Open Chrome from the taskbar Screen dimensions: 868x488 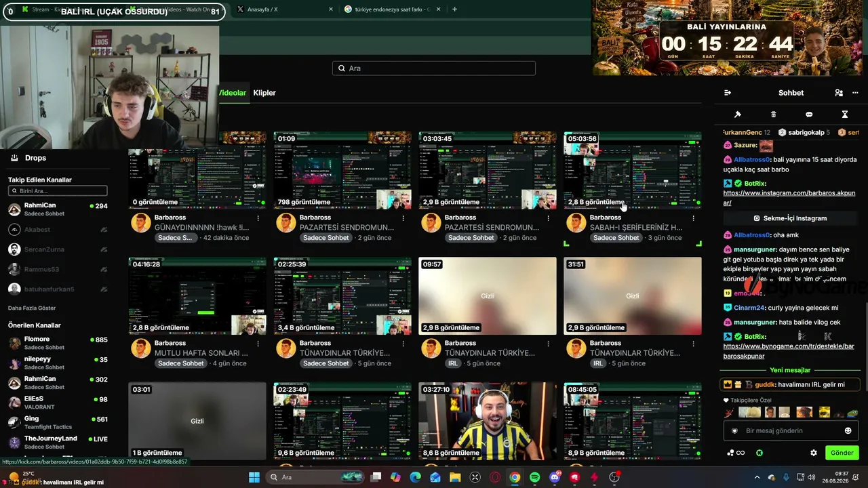tap(515, 477)
